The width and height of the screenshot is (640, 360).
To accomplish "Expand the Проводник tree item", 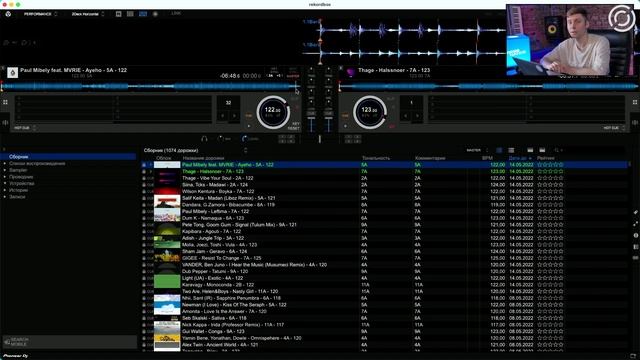I will pos(5,177).
